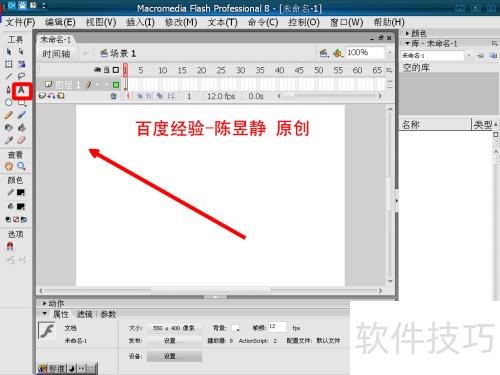The height and width of the screenshot is (375, 500).
Task: Click Add Motion Guide layer button
Action: [51, 96]
